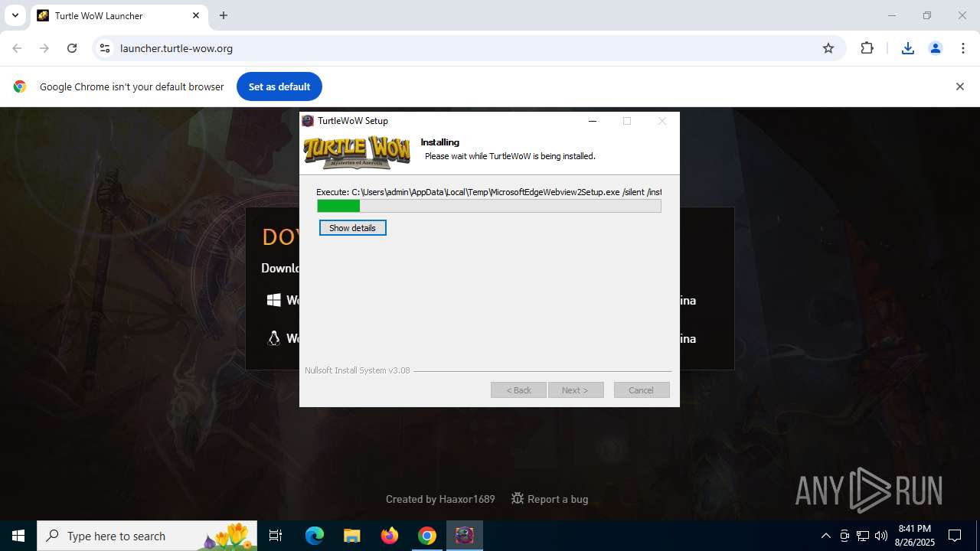View site information icon in address bar

coord(106,48)
